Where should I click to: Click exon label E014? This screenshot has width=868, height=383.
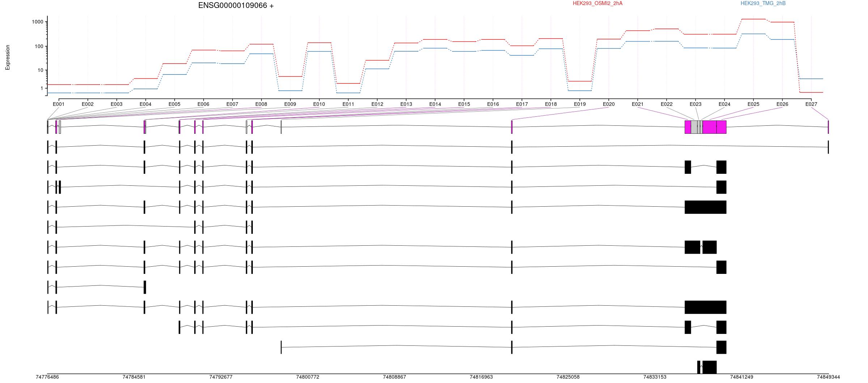[435, 104]
